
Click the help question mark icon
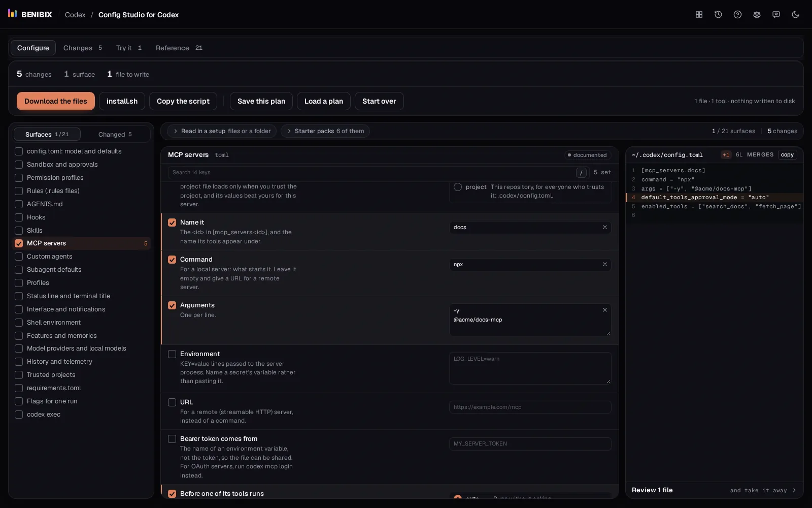737,15
